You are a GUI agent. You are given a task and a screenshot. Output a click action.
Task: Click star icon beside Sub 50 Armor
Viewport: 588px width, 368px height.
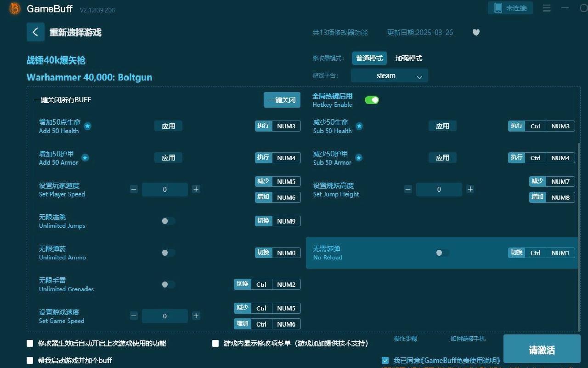(359, 158)
